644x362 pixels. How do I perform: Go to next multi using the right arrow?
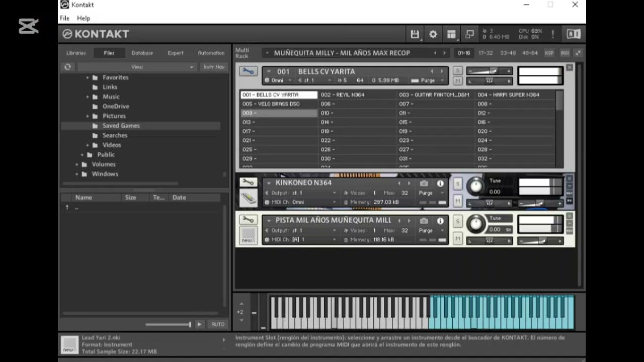point(444,53)
